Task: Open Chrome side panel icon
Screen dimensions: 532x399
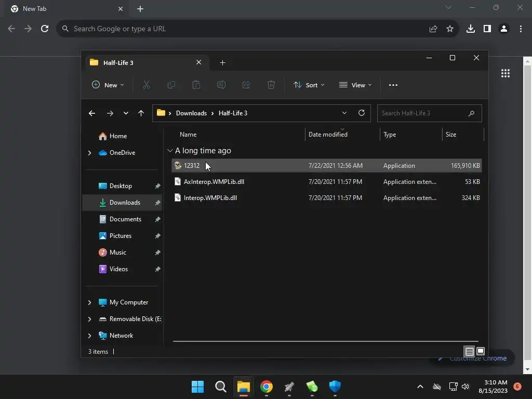Action: point(487,29)
